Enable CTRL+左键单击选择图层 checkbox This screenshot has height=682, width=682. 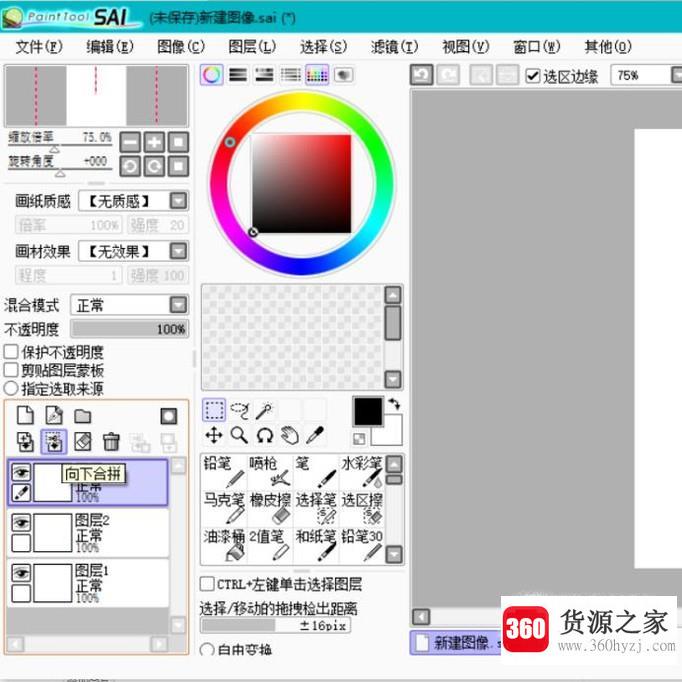[x=207, y=584]
